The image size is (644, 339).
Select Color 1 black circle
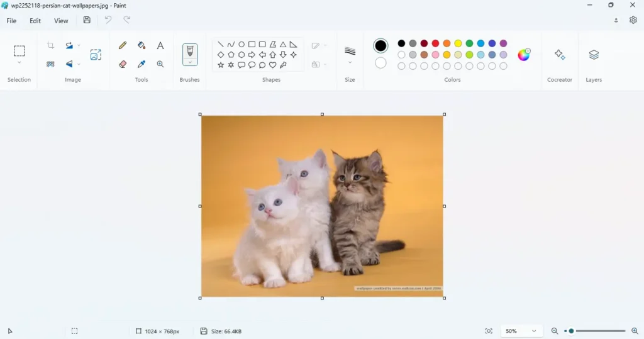380,46
